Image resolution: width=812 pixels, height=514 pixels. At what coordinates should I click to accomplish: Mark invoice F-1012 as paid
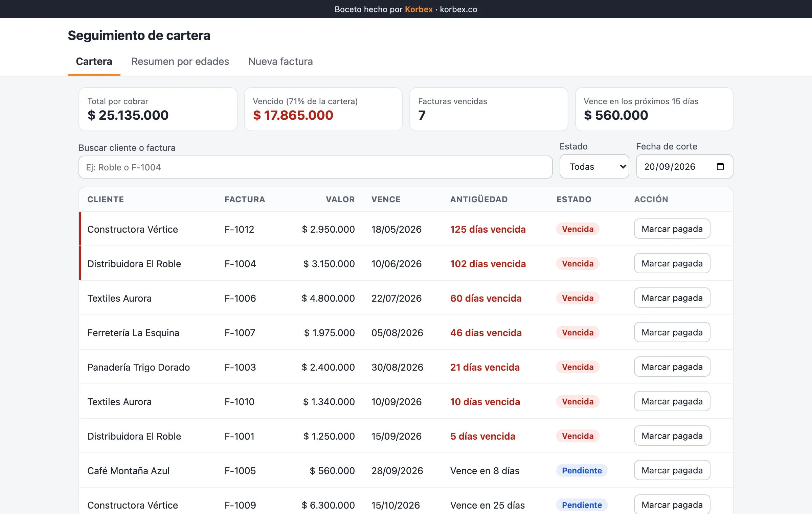tap(672, 229)
